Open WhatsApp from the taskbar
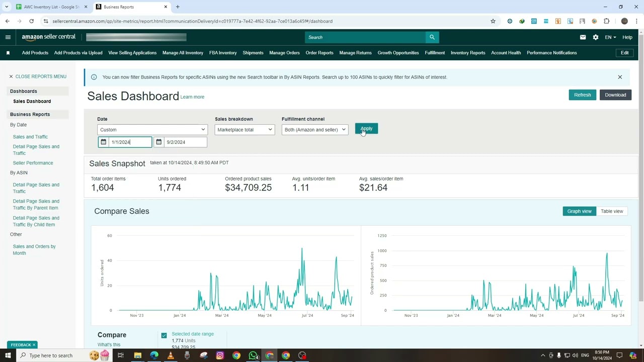Screen dimensions: 644x362 pos(253,355)
